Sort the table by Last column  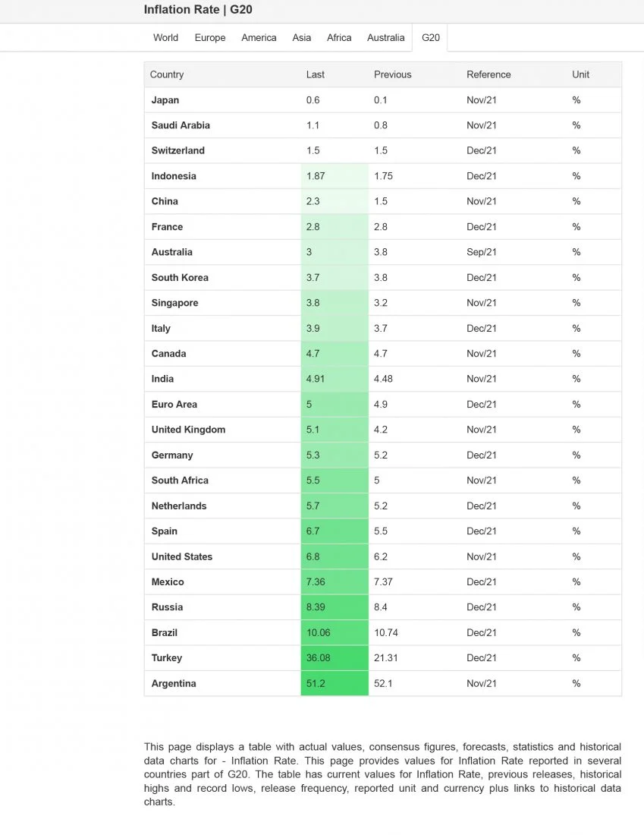313,74
